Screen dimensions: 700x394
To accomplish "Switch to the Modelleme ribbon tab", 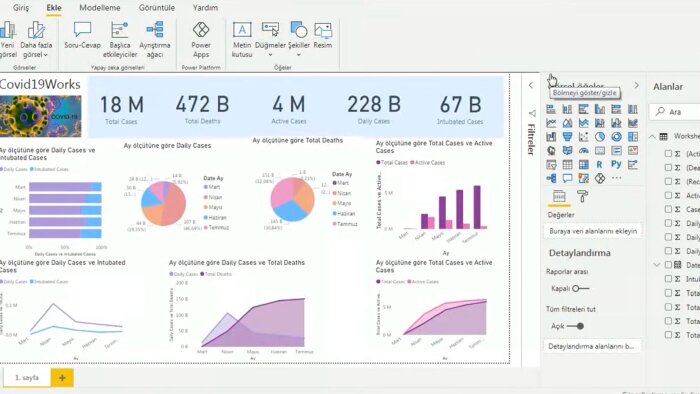I will pos(100,8).
